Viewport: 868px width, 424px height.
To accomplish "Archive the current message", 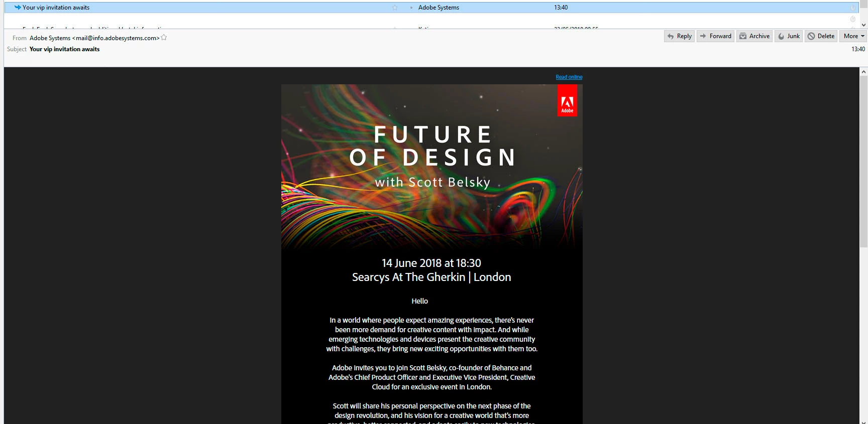I will (x=754, y=36).
